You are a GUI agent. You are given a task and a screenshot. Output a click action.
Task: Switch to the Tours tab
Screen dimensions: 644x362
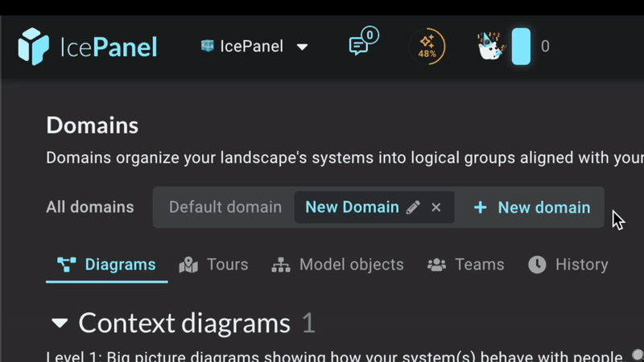tap(213, 265)
